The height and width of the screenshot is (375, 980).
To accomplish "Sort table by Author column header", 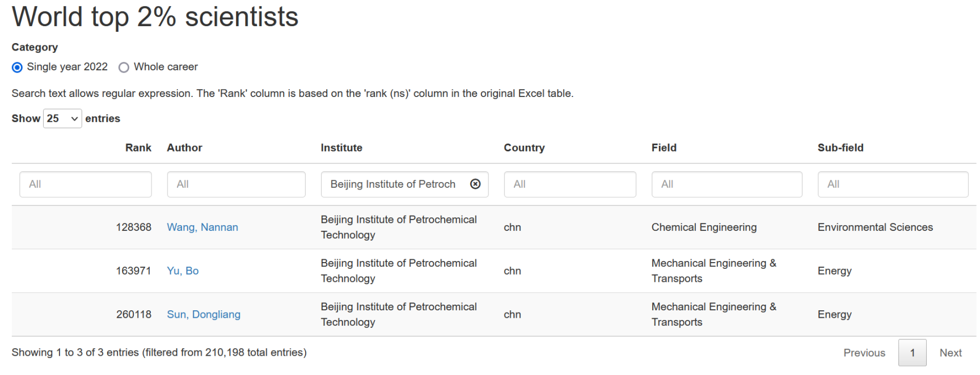I will pos(184,148).
